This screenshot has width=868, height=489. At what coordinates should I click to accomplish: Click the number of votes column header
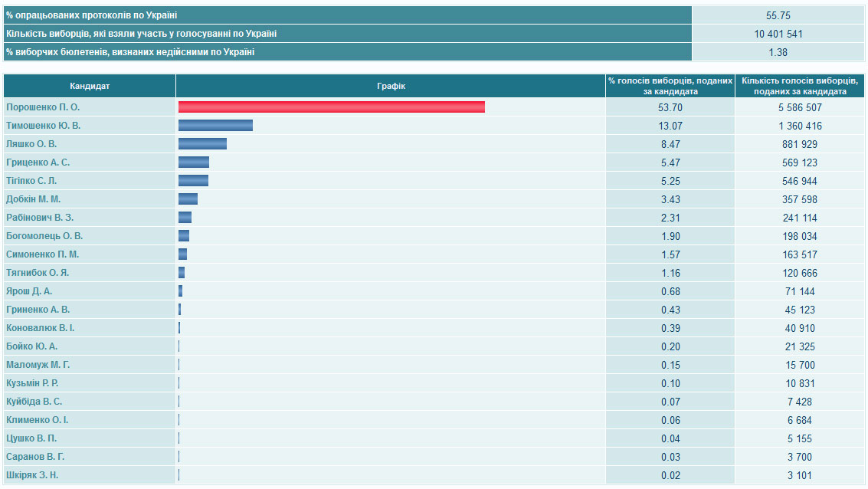[800, 86]
